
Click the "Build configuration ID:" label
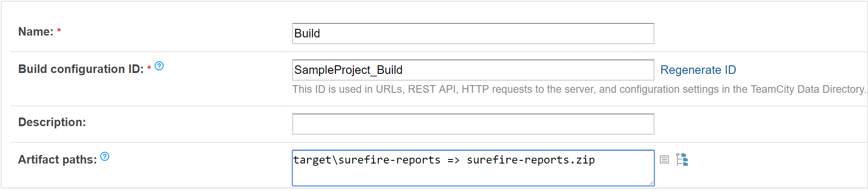[80, 69]
